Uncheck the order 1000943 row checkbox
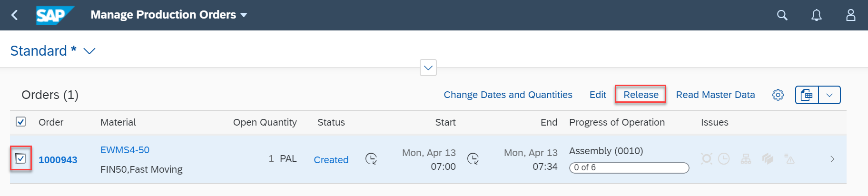 pos(21,158)
